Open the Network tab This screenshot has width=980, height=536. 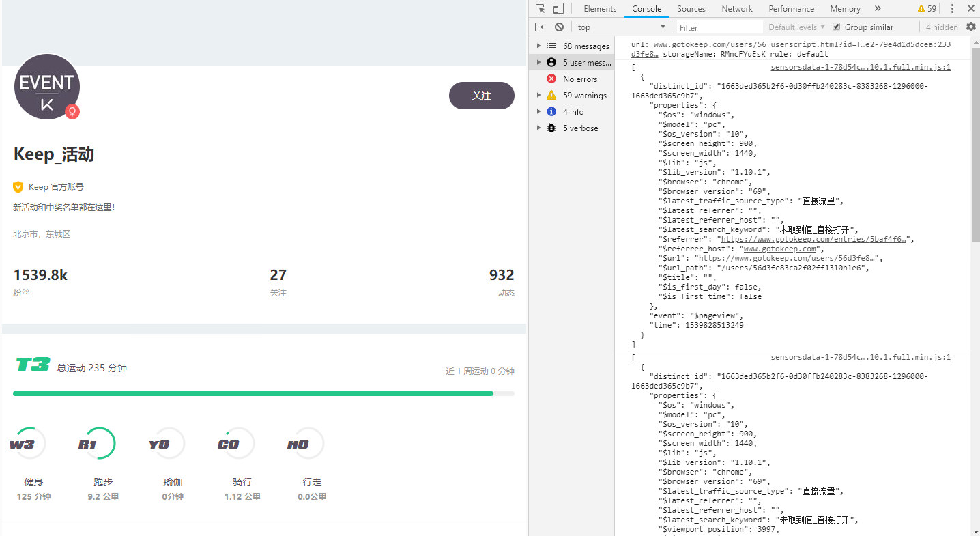(x=737, y=9)
